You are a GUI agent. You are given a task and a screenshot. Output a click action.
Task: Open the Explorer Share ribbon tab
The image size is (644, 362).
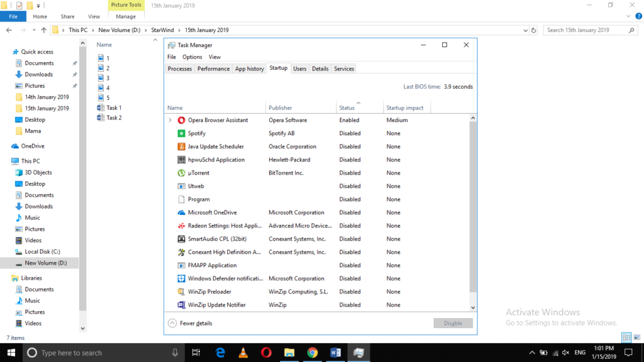coord(67,16)
